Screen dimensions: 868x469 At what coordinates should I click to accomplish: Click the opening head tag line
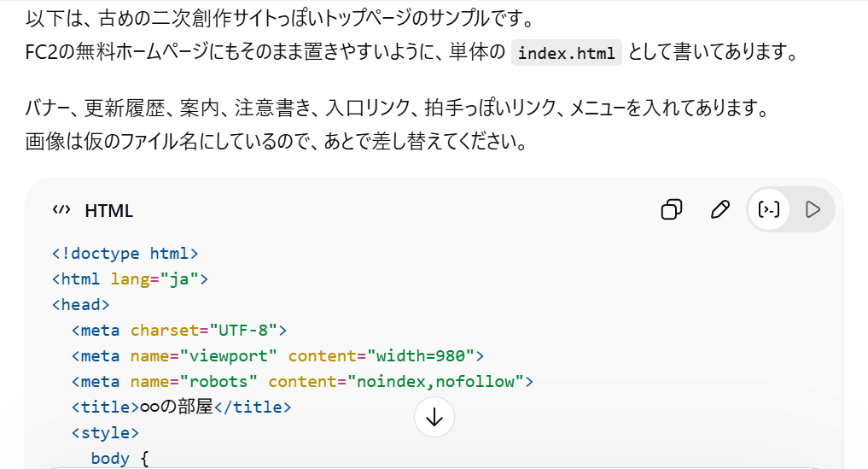[80, 304]
